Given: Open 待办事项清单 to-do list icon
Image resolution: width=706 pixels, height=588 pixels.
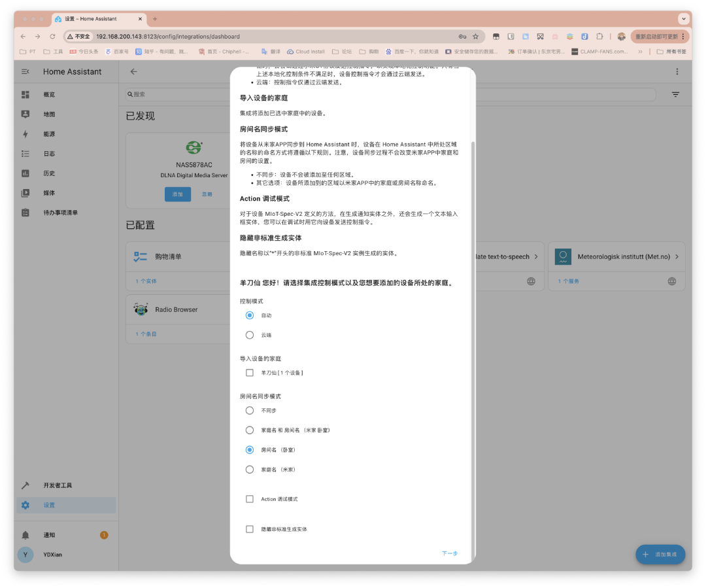Looking at the screenshot, I should (x=25, y=213).
